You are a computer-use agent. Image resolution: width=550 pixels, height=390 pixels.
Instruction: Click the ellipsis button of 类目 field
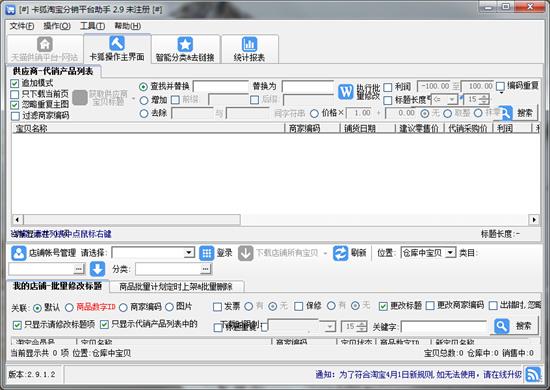point(79,269)
